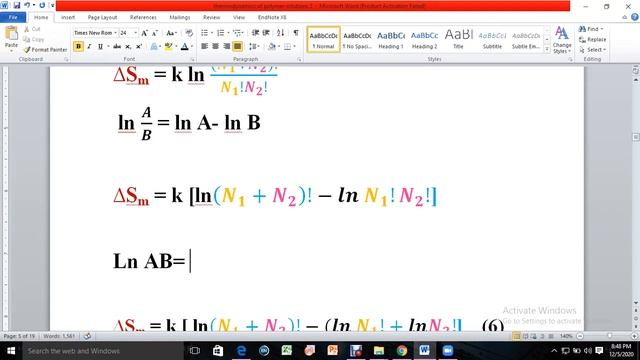Open the font size dropdown showing 24
Image resolution: width=640 pixels, height=360 pixels.
coord(136,33)
